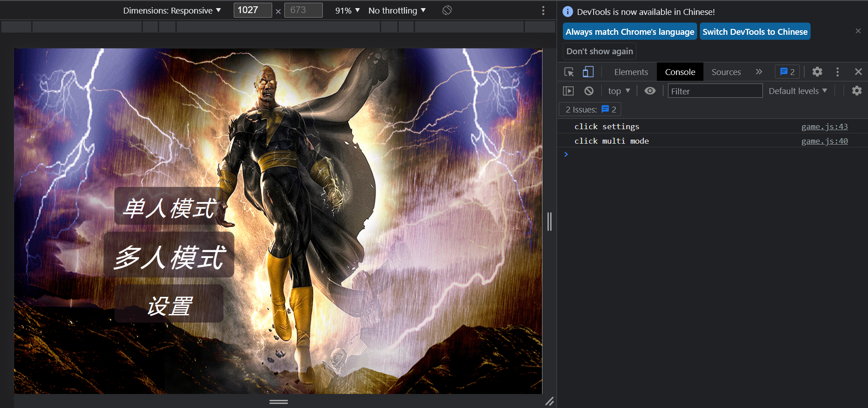Open DevTools settings gear in tab bar
The height and width of the screenshot is (408, 868).
click(x=817, y=72)
